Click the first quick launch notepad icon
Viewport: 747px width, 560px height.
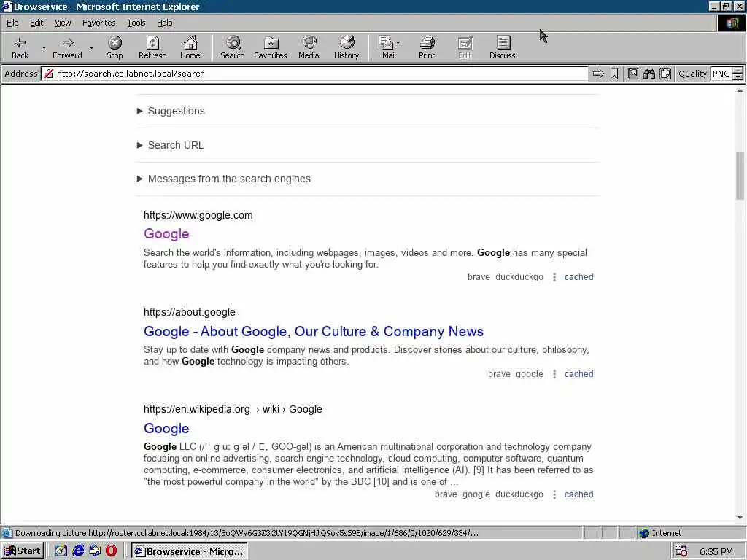(61, 551)
